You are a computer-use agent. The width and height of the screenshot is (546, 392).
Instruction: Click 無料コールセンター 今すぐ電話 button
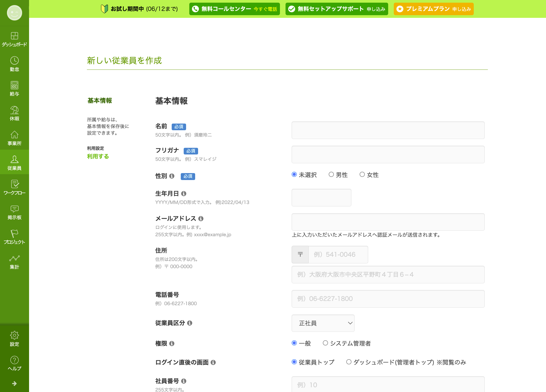pos(235,9)
